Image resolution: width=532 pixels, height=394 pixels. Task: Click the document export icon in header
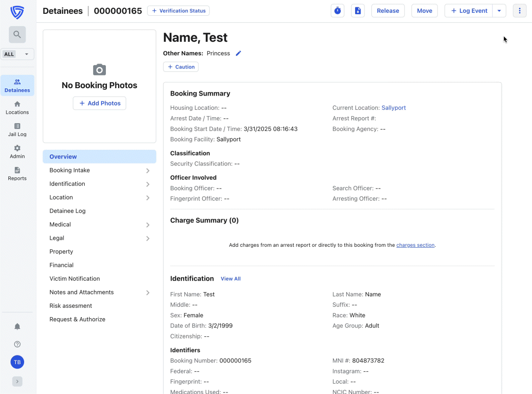358,11
